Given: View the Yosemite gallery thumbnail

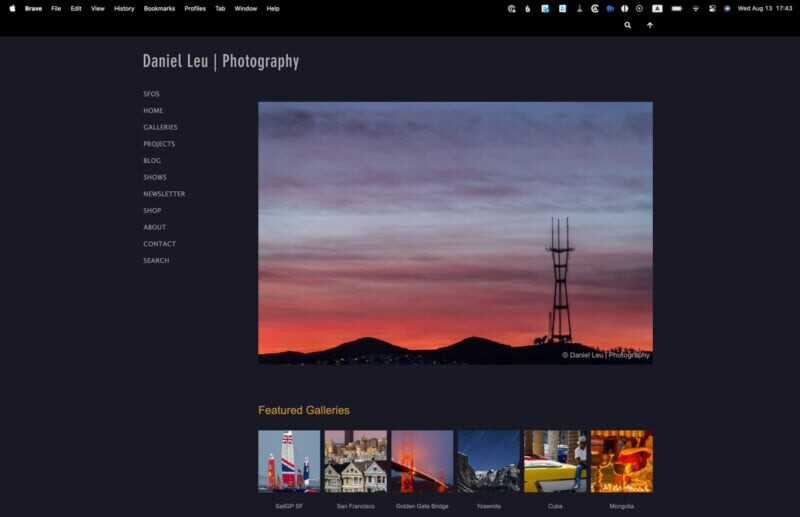Looking at the screenshot, I should click(488, 461).
